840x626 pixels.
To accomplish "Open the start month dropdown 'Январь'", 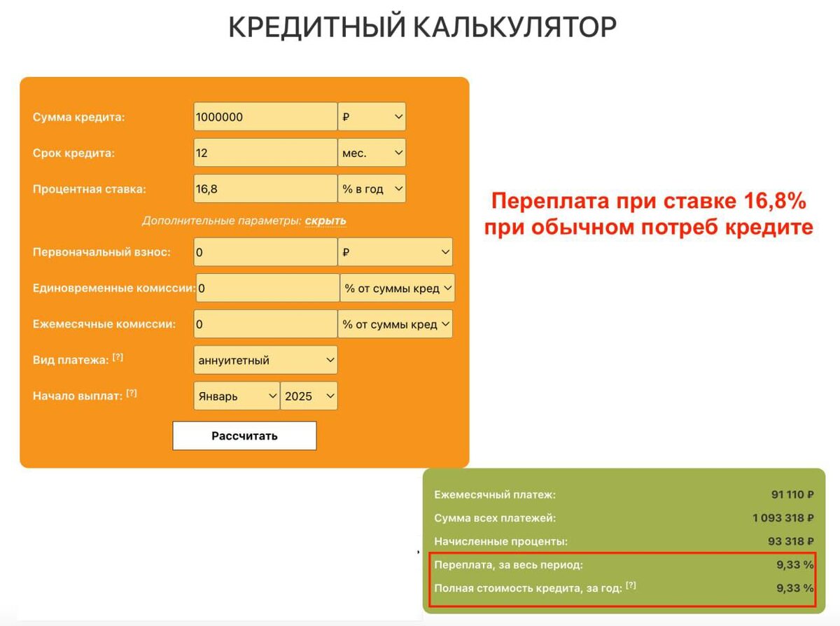I will click(x=237, y=396).
